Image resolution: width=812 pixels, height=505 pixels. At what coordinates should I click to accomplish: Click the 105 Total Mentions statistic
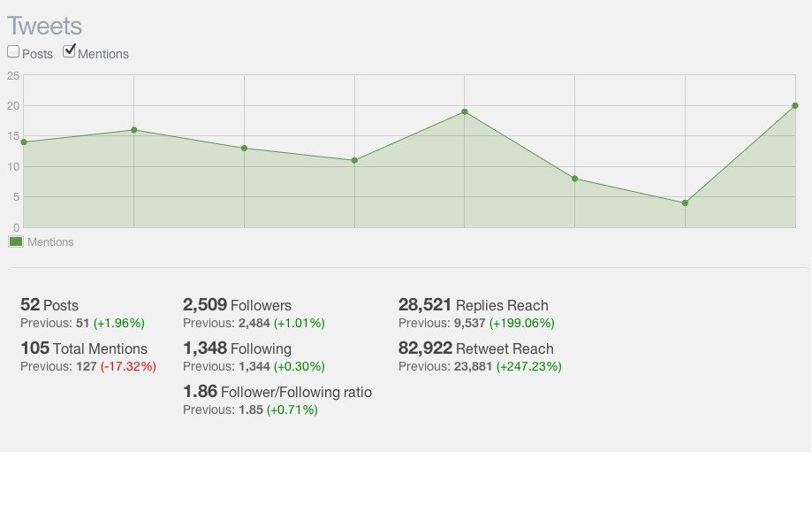[84, 348]
